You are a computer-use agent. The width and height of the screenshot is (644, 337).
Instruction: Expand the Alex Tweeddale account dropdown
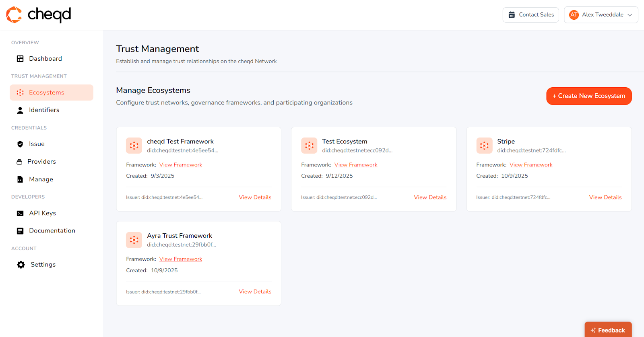tap(630, 15)
